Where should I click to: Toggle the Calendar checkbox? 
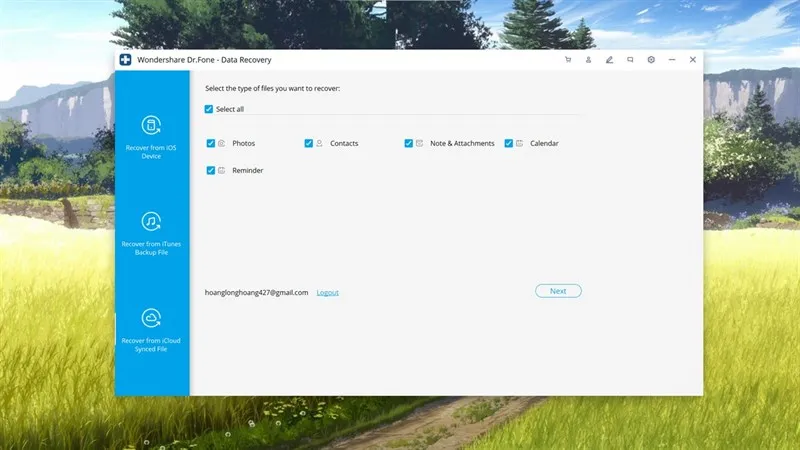coord(509,143)
